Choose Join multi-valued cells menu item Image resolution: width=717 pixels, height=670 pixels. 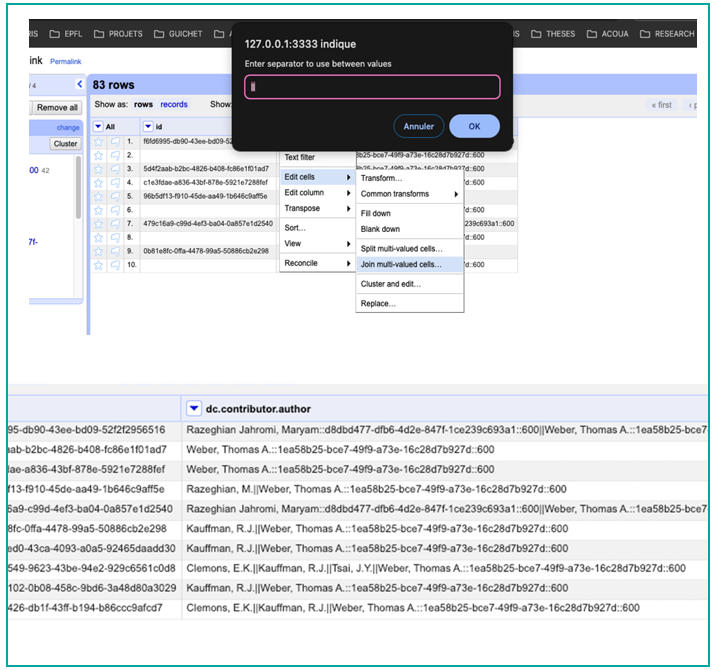[400, 265]
